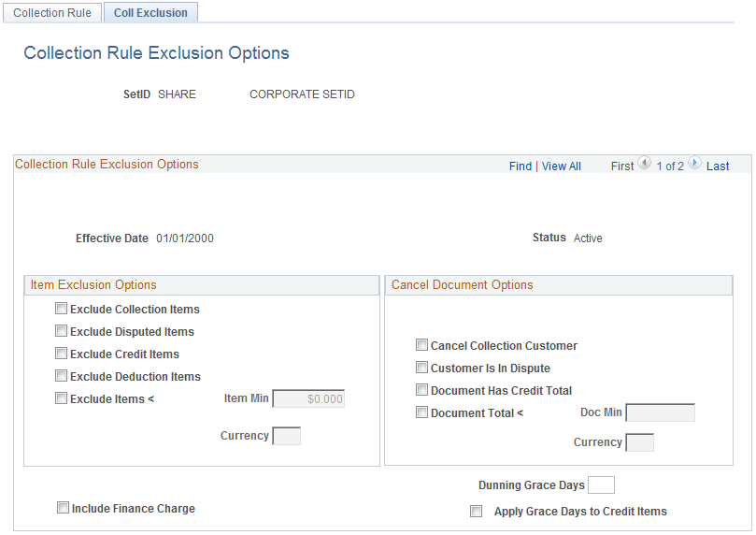Toggle Exclude Credit Items checkbox

62,354
